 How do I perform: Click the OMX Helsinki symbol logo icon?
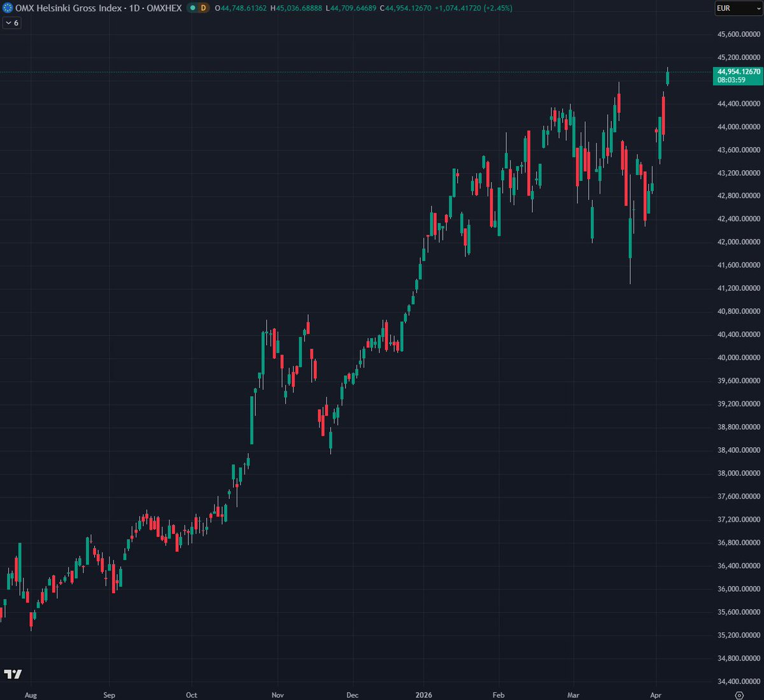8,8
